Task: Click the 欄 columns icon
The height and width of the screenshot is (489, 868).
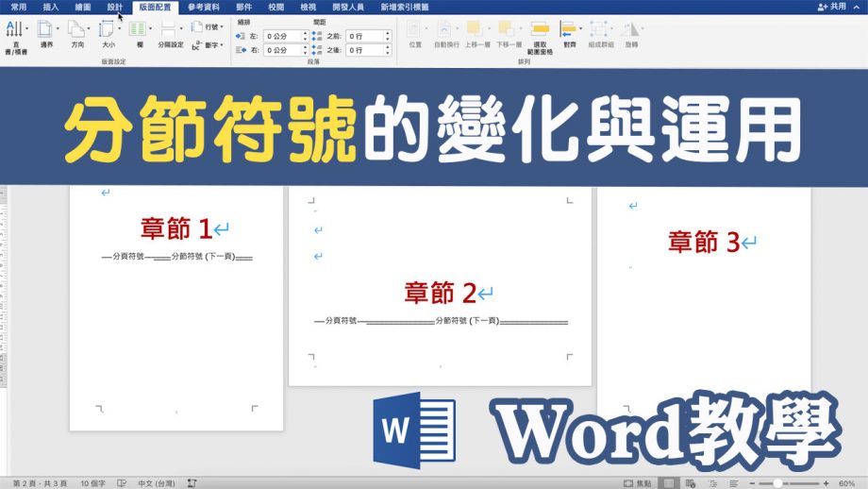Action: [138, 29]
